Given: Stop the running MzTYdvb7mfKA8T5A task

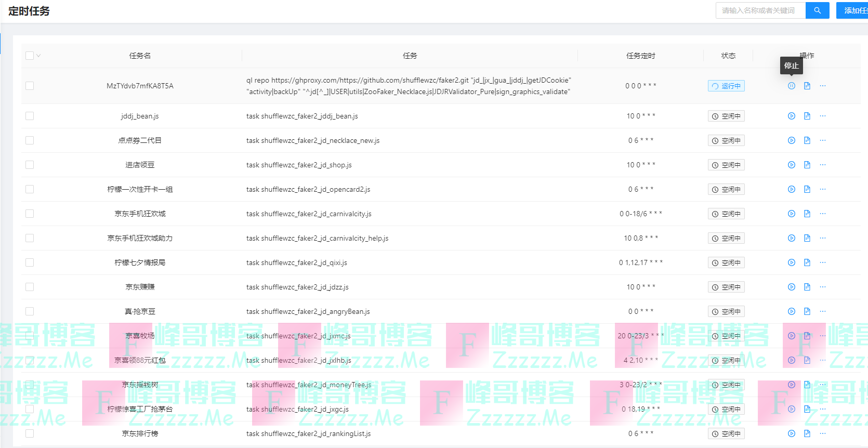Looking at the screenshot, I should (791, 86).
